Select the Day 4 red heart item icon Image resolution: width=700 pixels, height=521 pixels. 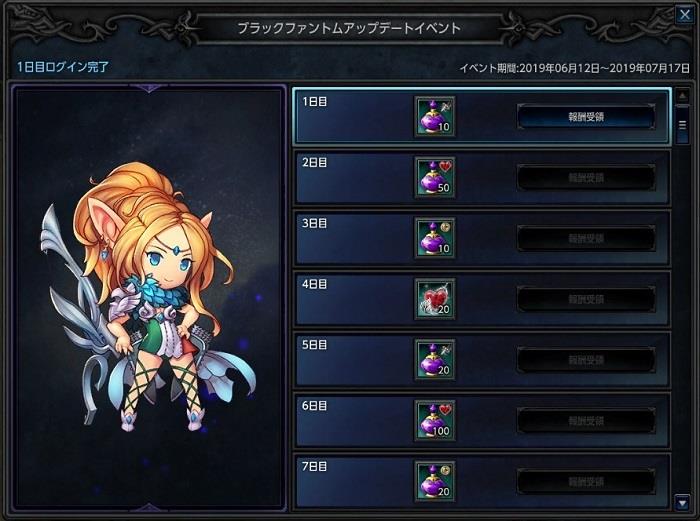435,299
